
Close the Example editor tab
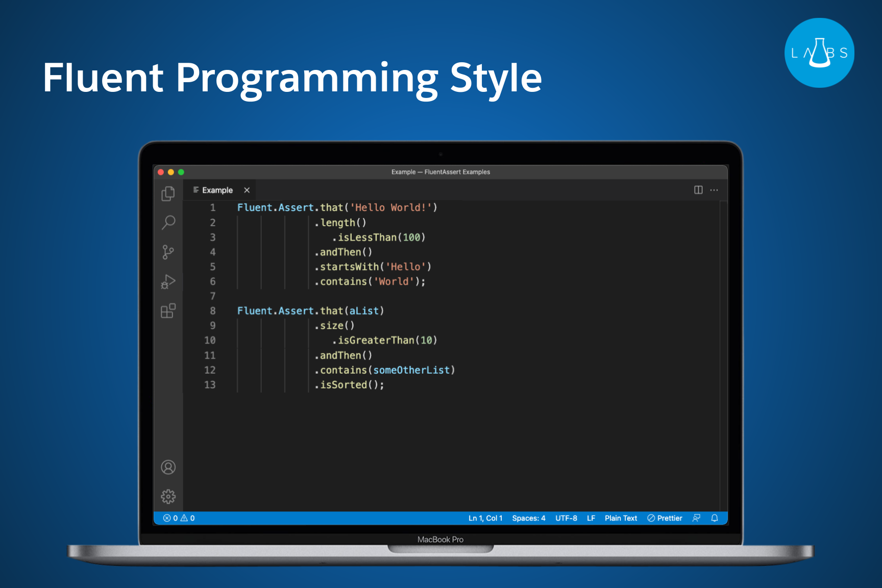pyautogui.click(x=247, y=190)
